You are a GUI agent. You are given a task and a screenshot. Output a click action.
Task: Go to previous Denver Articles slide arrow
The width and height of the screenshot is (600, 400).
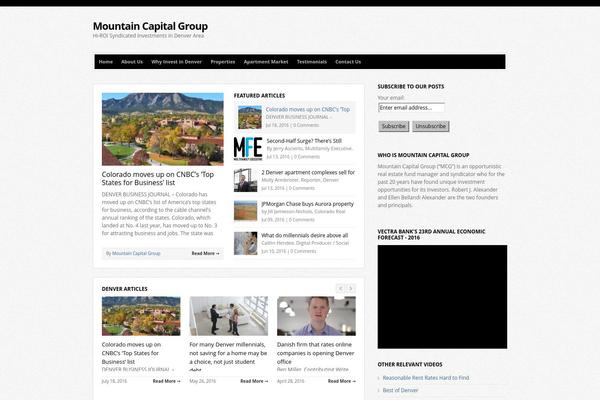pos(340,288)
